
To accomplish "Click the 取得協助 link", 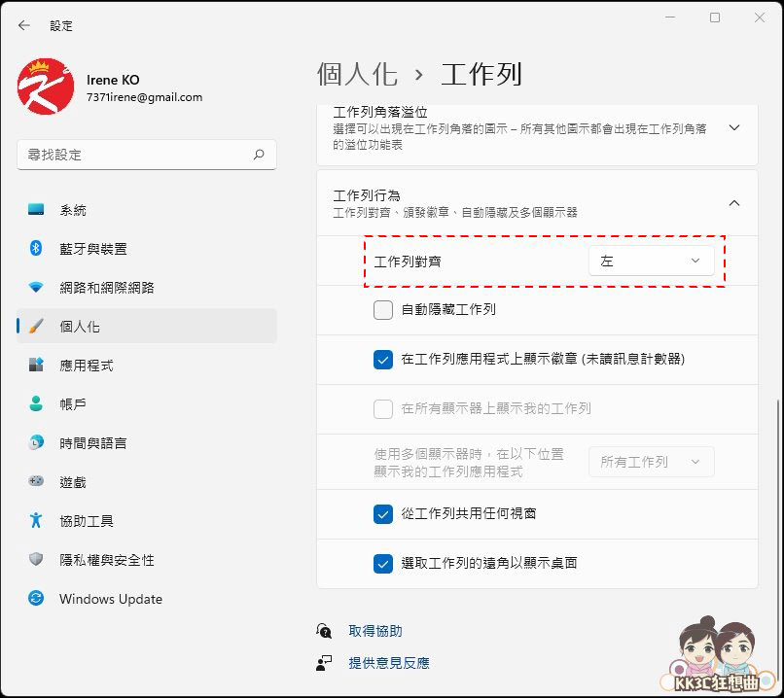I will pos(375,631).
